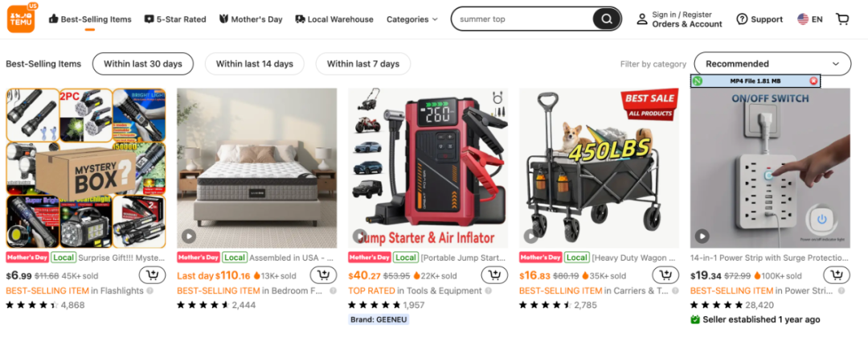Select Within last 30 days filter
The width and height of the screenshot is (868, 338).
143,64
